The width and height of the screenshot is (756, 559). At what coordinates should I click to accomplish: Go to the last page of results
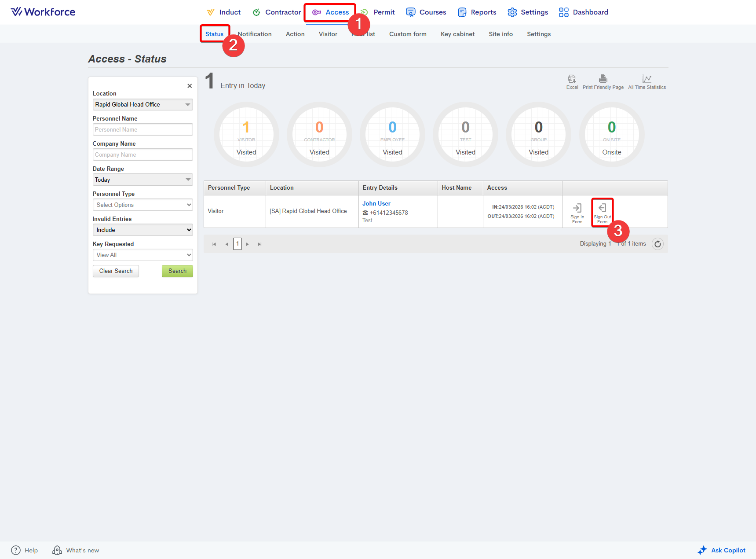[x=259, y=244]
